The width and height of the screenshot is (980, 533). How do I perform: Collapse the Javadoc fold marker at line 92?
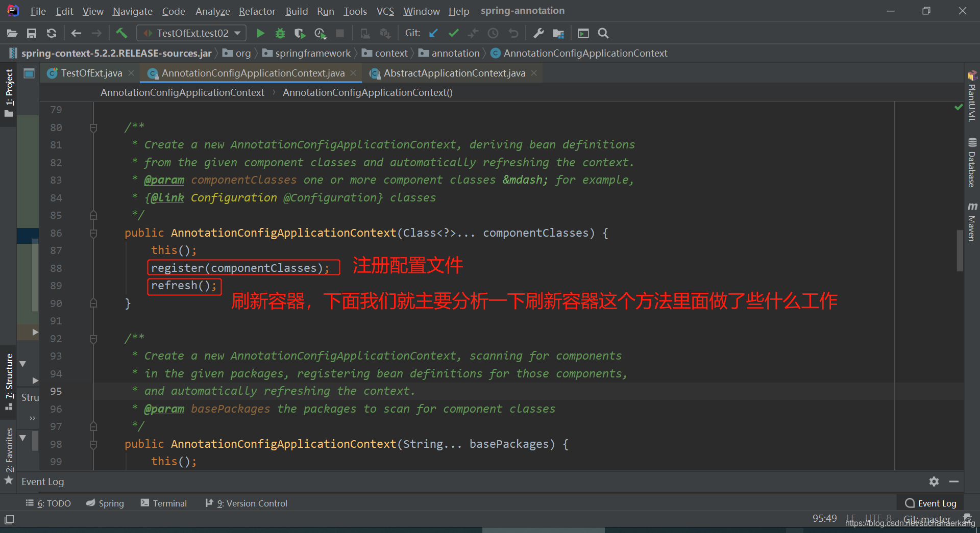pyautogui.click(x=93, y=339)
